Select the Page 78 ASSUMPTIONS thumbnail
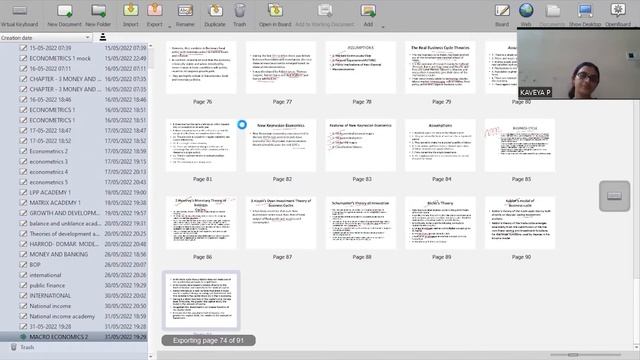This screenshot has width=640, height=360. pos(361,68)
